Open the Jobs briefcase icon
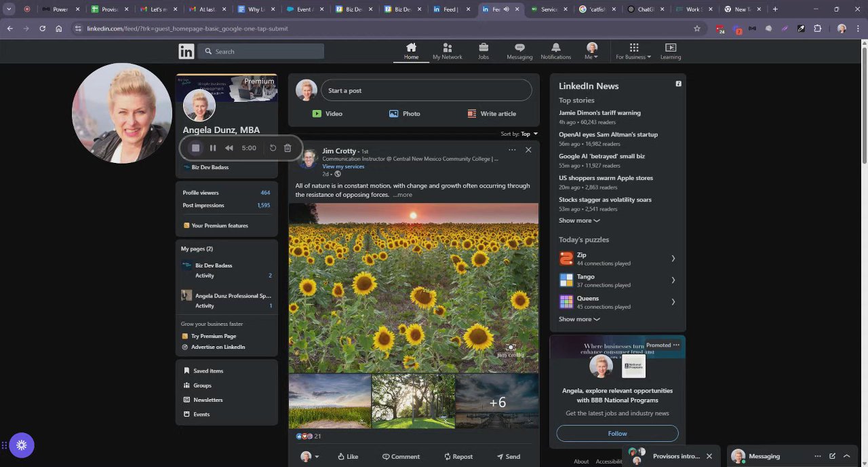868x467 pixels. (484, 48)
